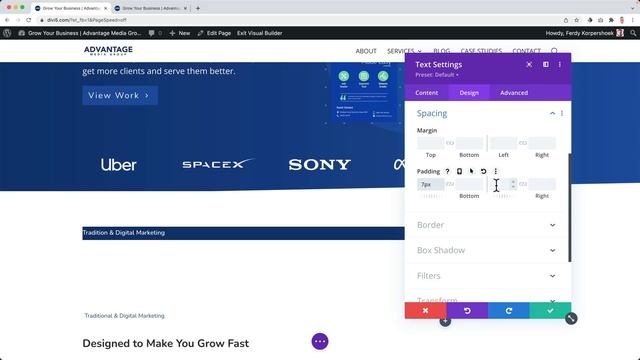The width and height of the screenshot is (640, 360).
Task: Click the blue redo button
Action: (x=509, y=311)
